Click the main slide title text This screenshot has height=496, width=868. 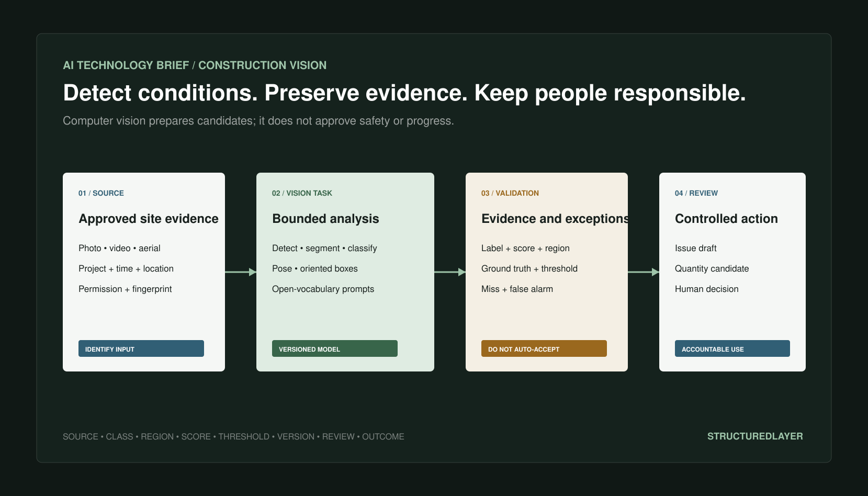coord(404,93)
